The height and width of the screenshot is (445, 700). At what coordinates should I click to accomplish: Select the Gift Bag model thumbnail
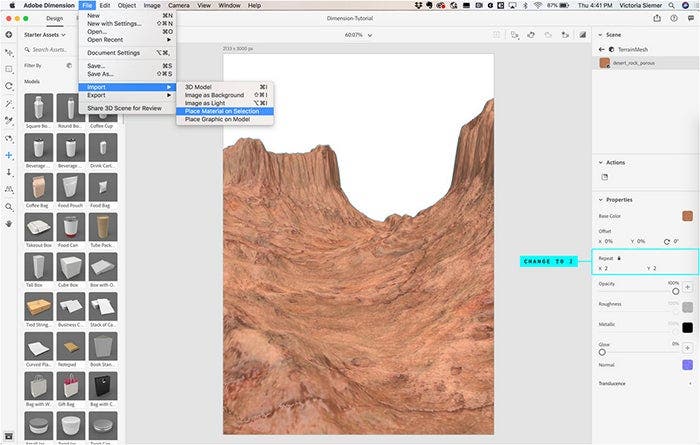coord(71,386)
